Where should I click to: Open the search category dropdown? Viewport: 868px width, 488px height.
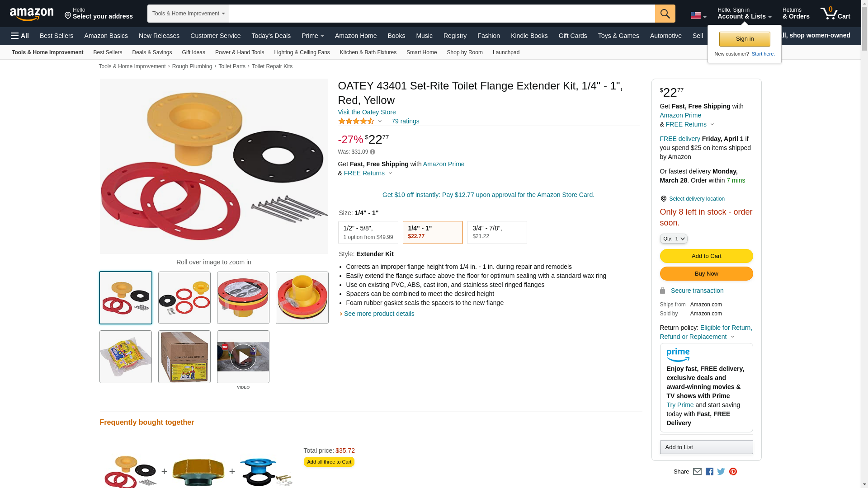(x=188, y=14)
